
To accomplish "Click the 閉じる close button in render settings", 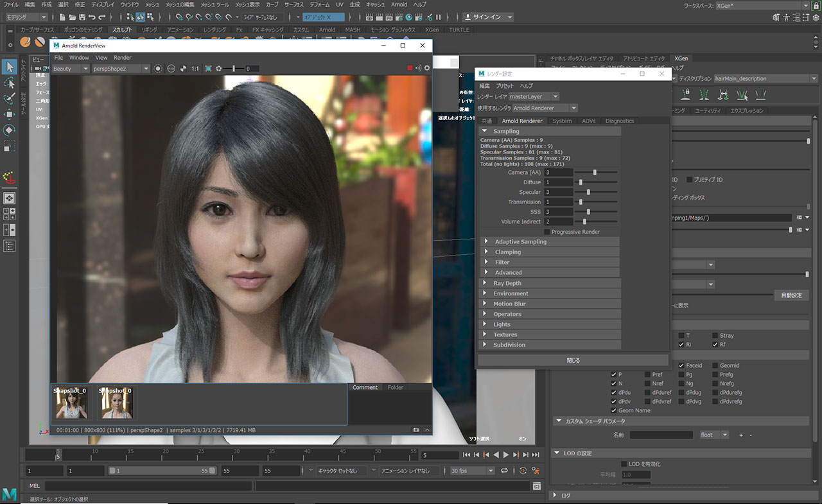I will [573, 360].
